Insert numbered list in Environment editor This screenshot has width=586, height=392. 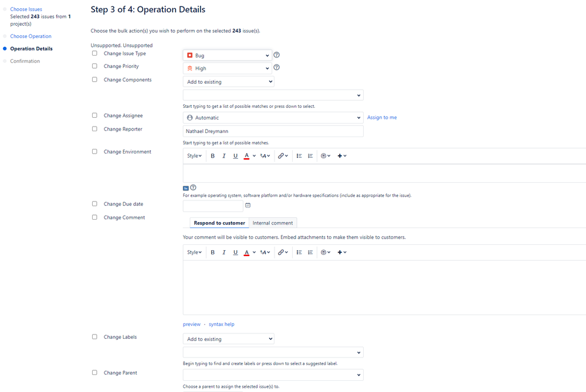310,156
